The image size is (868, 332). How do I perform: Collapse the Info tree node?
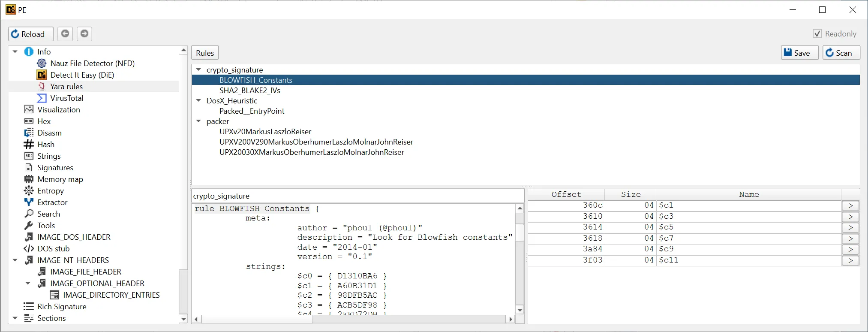coord(15,51)
